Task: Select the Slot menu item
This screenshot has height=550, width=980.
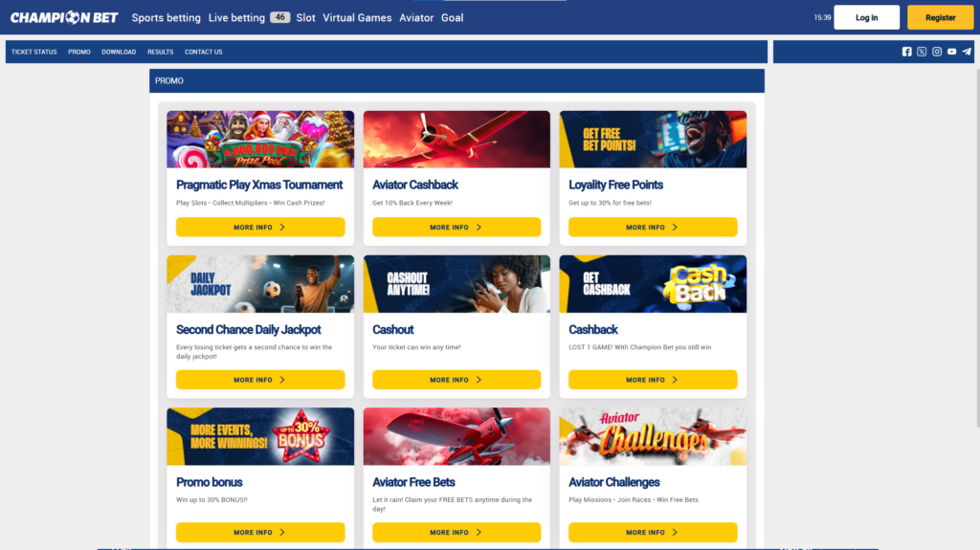Action: 305,17
